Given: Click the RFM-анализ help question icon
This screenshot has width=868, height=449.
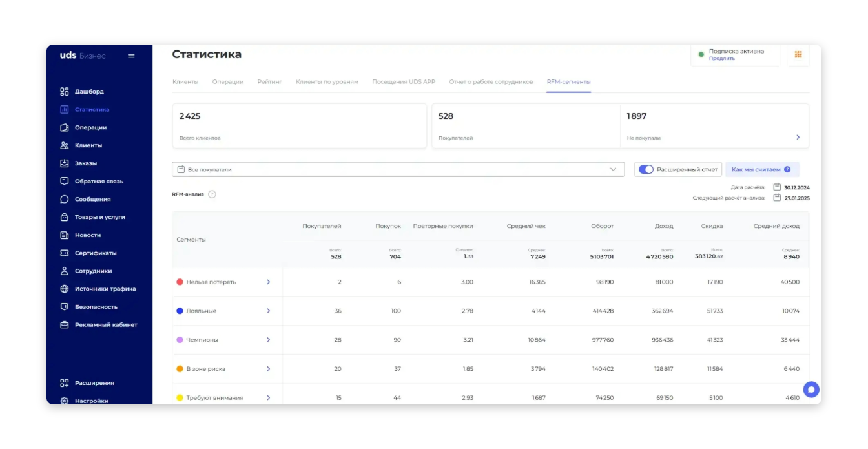Looking at the screenshot, I should 212,194.
